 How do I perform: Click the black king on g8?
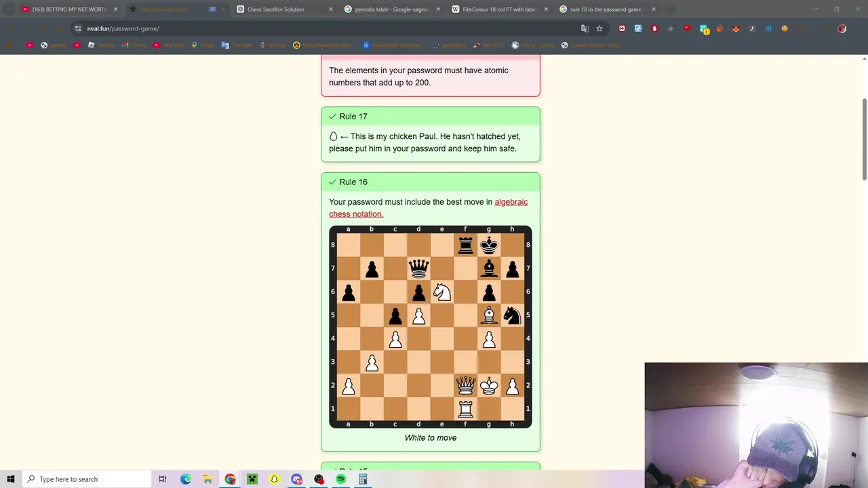pyautogui.click(x=489, y=245)
